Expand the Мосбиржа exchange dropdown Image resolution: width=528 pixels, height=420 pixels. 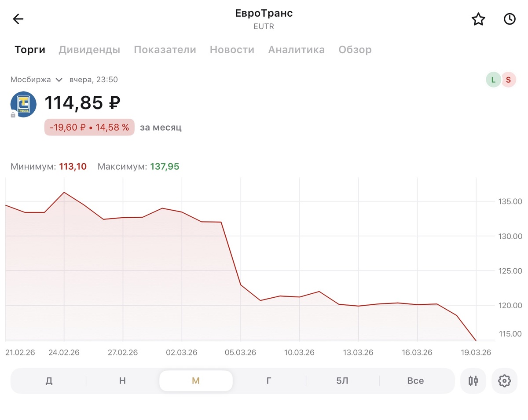click(37, 80)
